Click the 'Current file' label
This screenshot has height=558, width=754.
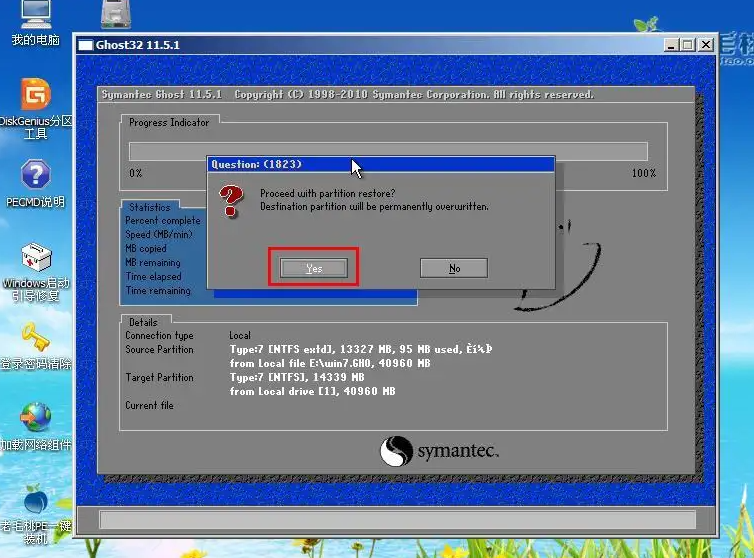149,405
